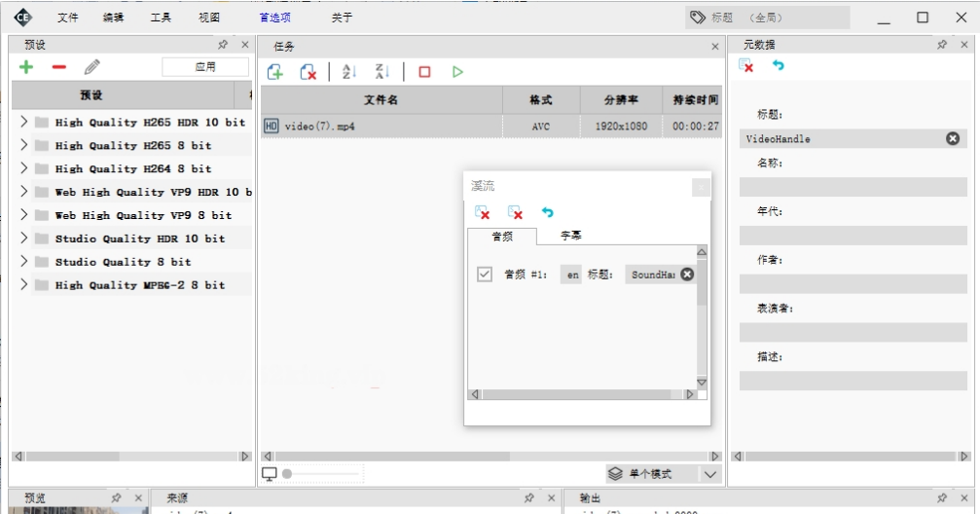Click streams popup vertical scrollbar down arrow
980x514 pixels.
point(702,382)
